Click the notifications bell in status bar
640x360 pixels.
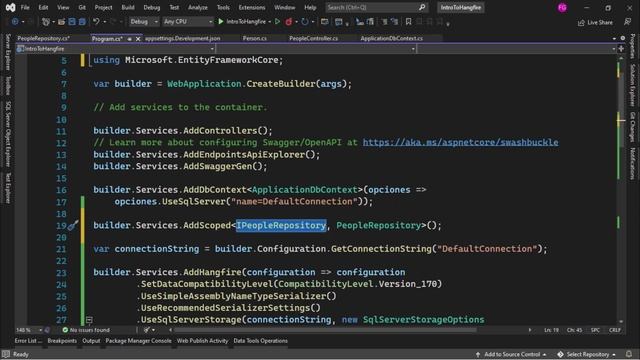629,354
